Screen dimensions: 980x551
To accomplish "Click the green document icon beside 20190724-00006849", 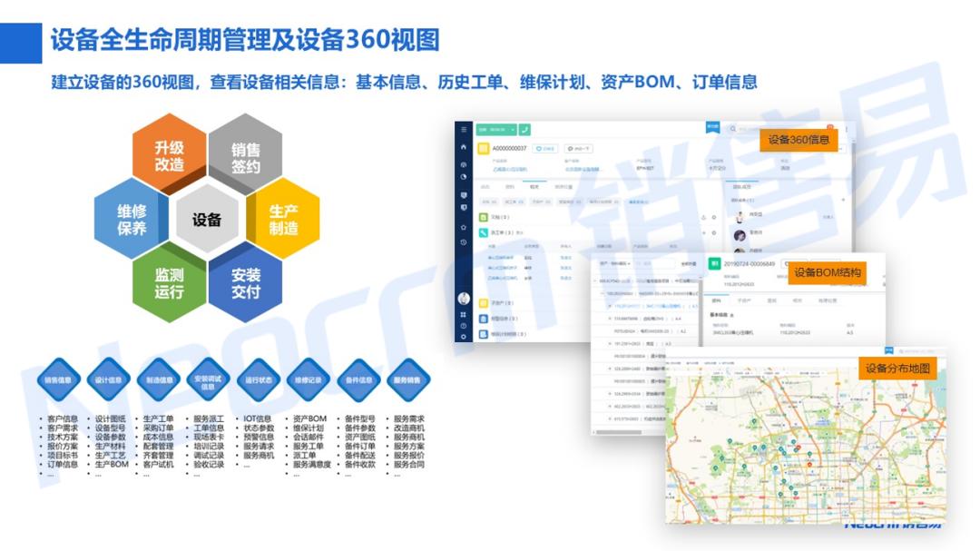I will pos(713,264).
